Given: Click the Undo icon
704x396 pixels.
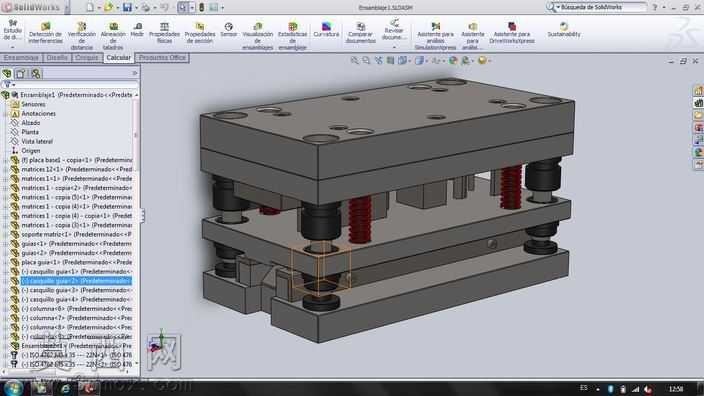Looking at the screenshot, I should [x=164, y=7].
